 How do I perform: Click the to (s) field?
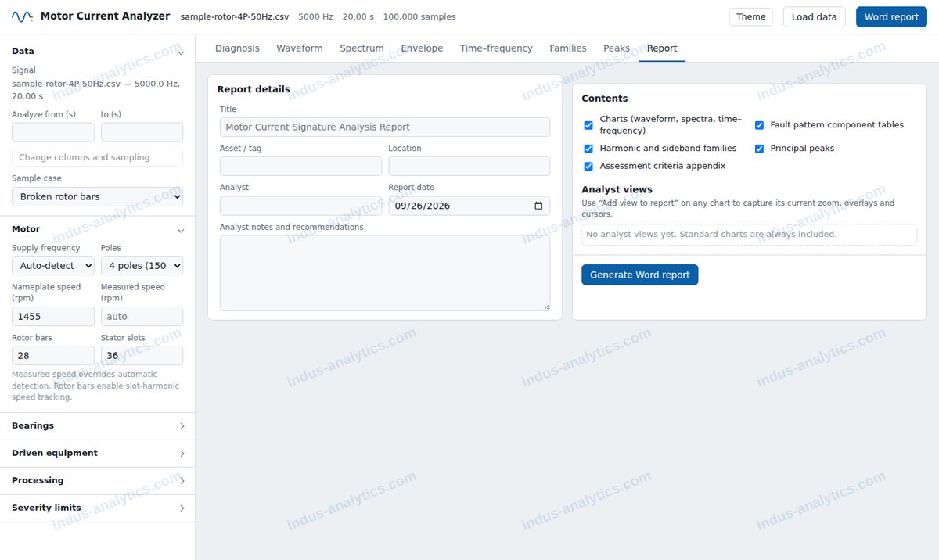point(142,132)
